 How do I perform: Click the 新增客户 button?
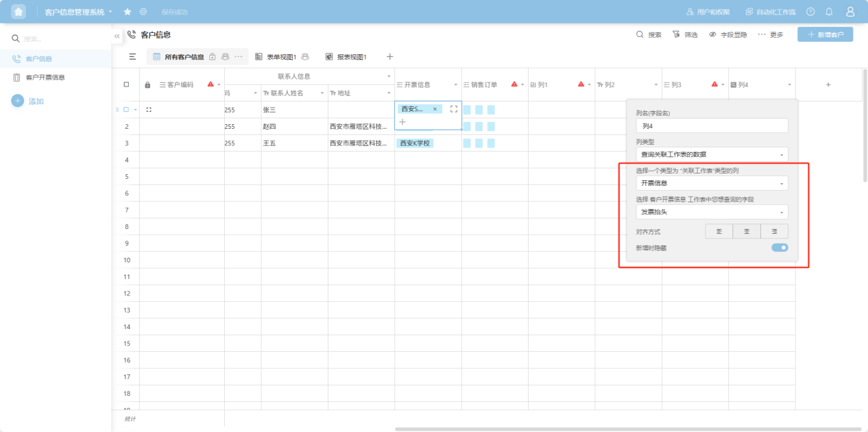pos(825,34)
